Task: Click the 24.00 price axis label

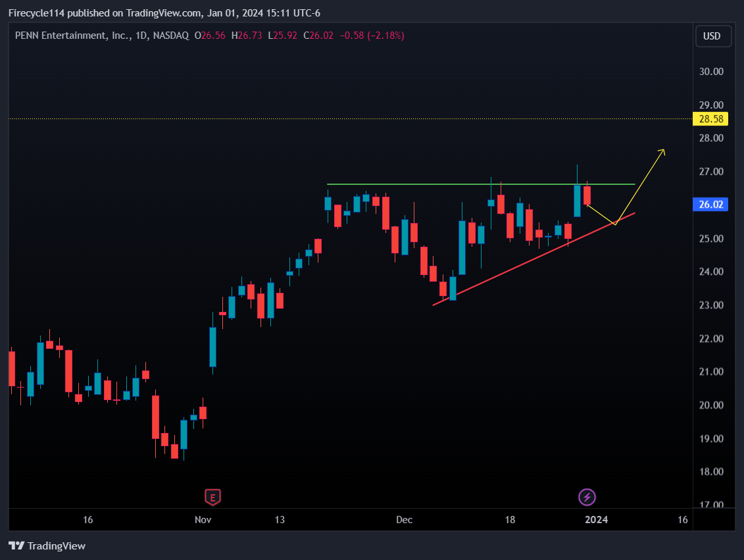Action: (x=711, y=272)
